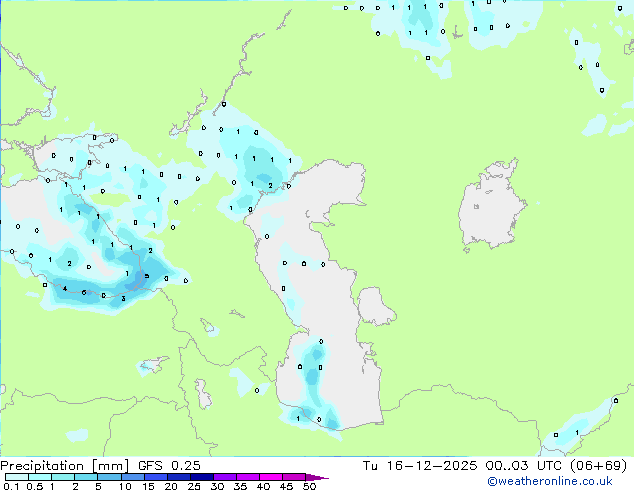Screen dimensions: 634x490
Task: Pick the 25–30 mm dark blue swatch
Action: 201,477
